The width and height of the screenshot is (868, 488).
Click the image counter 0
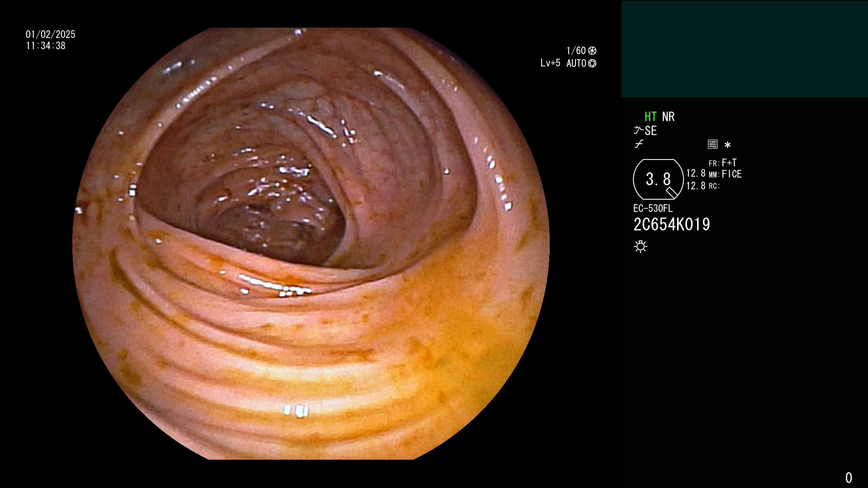click(x=849, y=478)
